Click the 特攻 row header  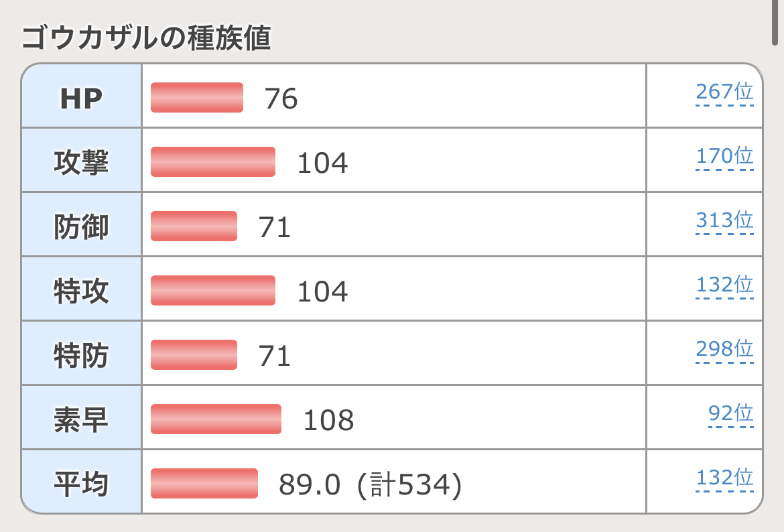point(81,291)
